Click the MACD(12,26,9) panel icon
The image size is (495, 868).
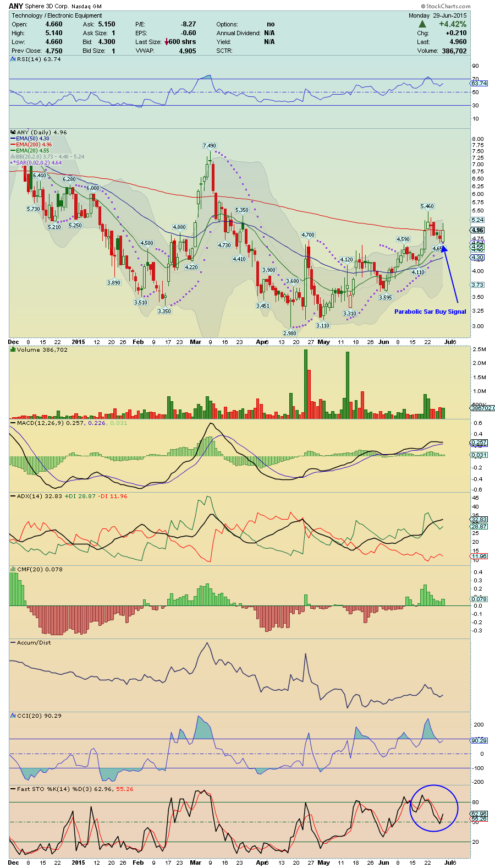[13, 423]
